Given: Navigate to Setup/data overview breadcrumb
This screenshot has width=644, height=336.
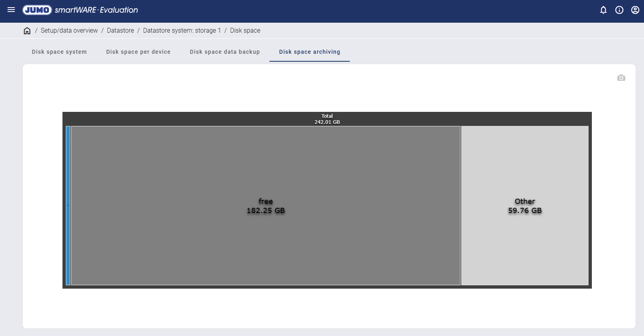Looking at the screenshot, I should tap(69, 31).
